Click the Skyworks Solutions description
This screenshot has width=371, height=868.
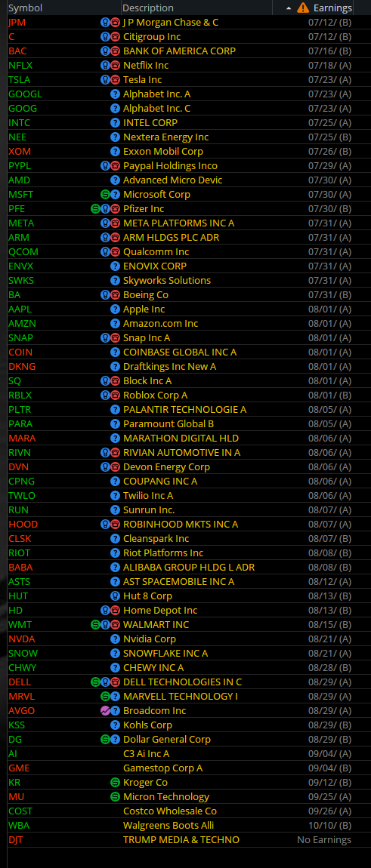[167, 281]
